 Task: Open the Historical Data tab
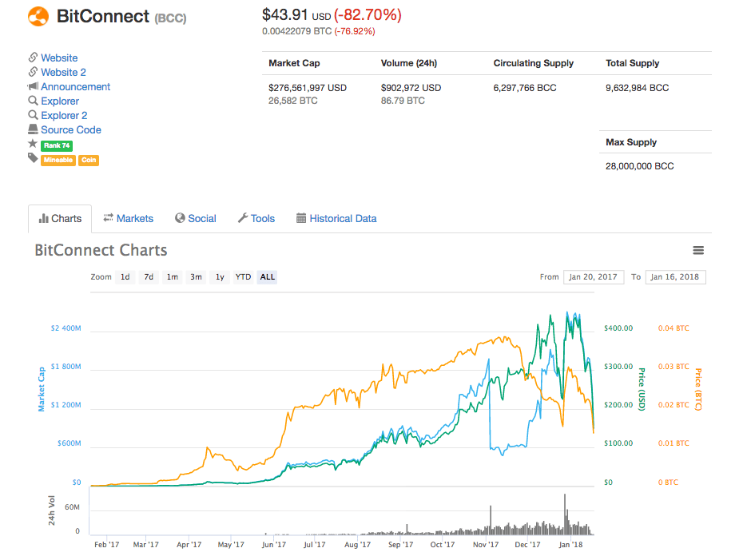coord(336,219)
